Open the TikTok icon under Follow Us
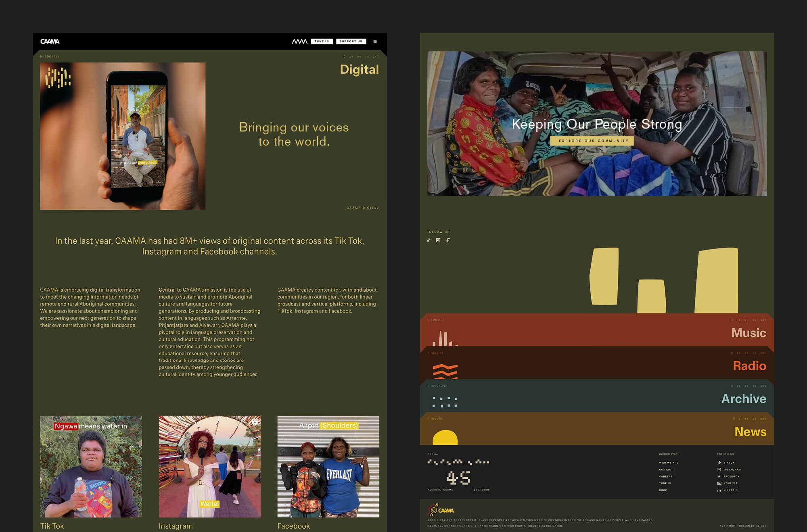Screen dimensions: 807x532 click(429, 240)
